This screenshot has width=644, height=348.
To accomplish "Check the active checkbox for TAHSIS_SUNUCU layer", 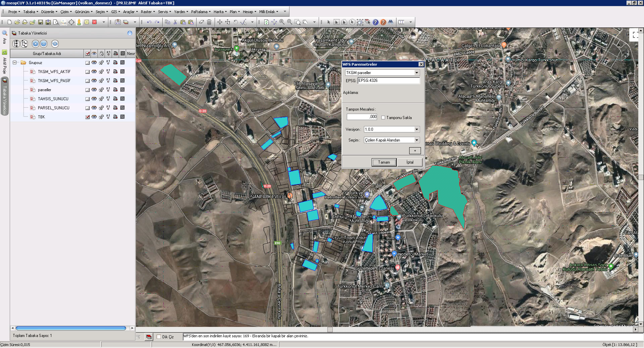I will pyautogui.click(x=88, y=99).
